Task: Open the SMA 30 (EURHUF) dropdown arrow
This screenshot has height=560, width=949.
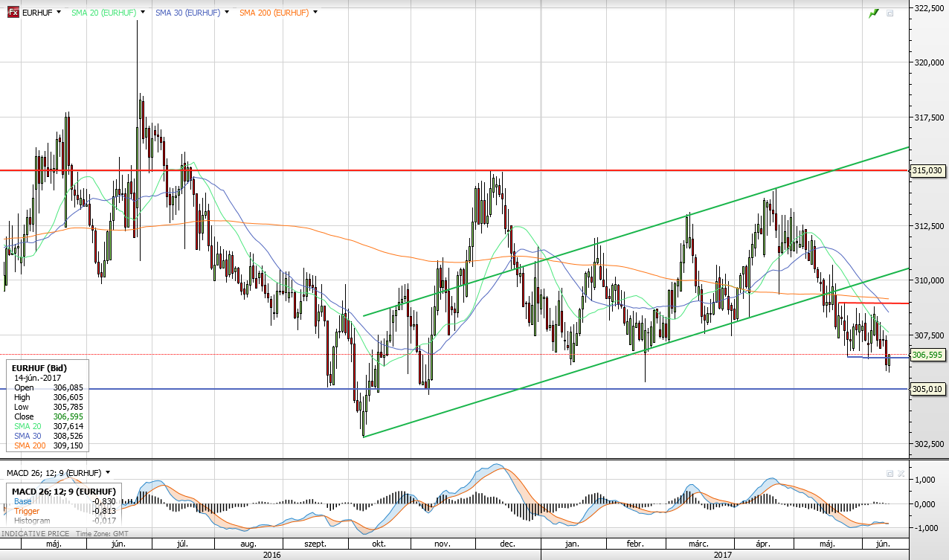Action: click(x=227, y=13)
